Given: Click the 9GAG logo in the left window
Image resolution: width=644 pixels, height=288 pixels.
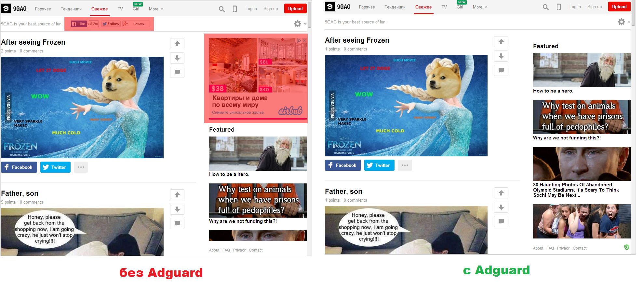Looking at the screenshot, I should click(14, 8).
